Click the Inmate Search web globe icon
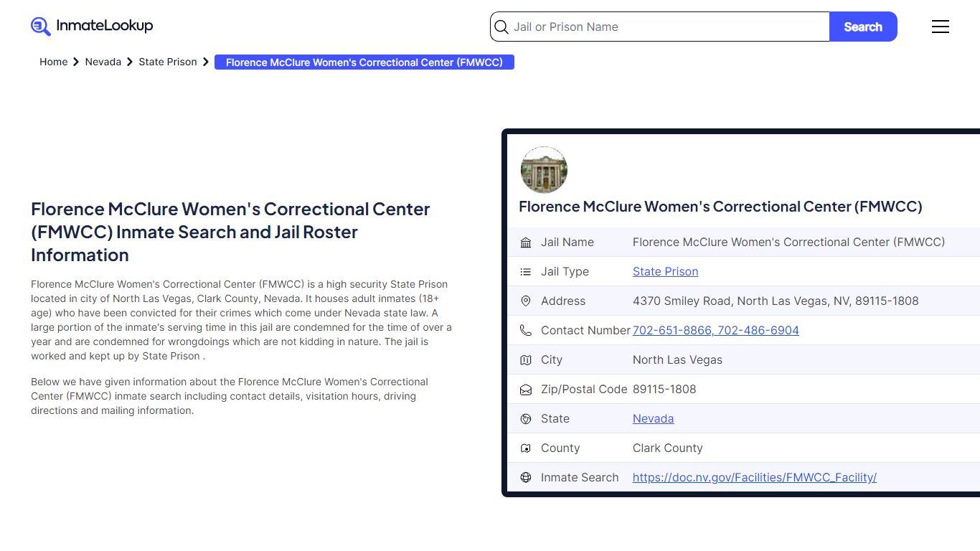 pyautogui.click(x=526, y=478)
